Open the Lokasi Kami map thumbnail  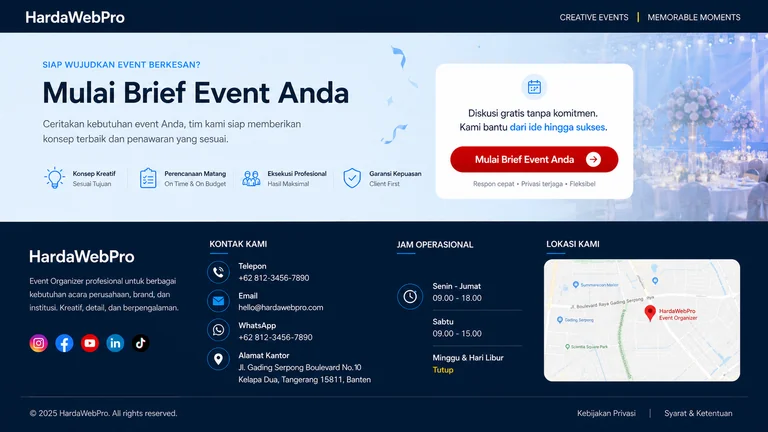click(642, 320)
